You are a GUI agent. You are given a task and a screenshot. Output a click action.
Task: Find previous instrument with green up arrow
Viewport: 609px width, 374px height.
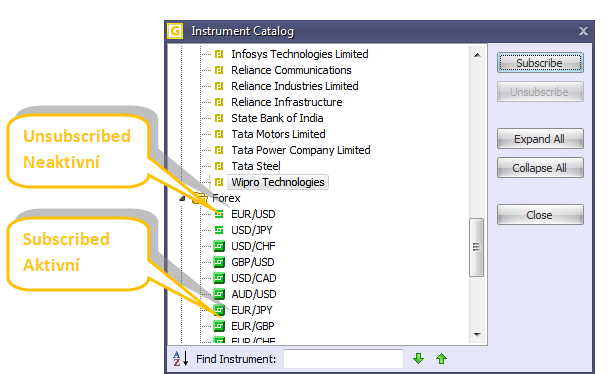click(x=442, y=358)
